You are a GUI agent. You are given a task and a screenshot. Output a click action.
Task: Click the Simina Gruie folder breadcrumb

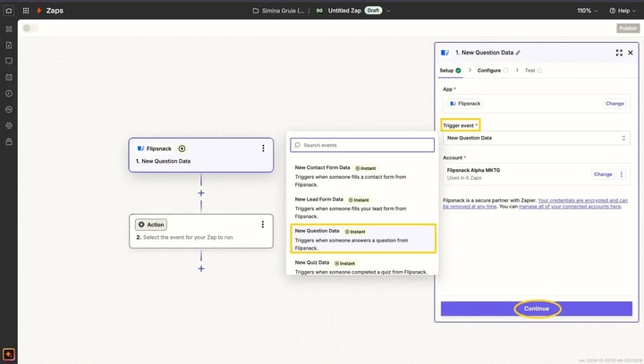(283, 11)
